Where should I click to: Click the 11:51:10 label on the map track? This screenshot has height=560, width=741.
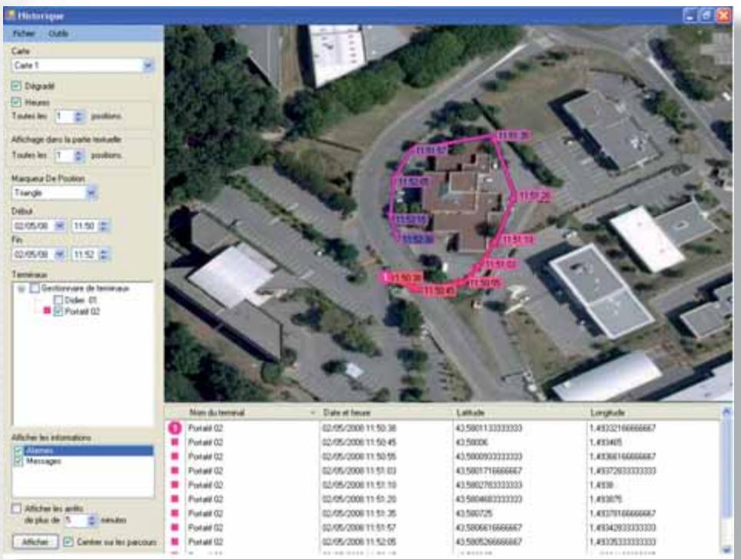518,240
